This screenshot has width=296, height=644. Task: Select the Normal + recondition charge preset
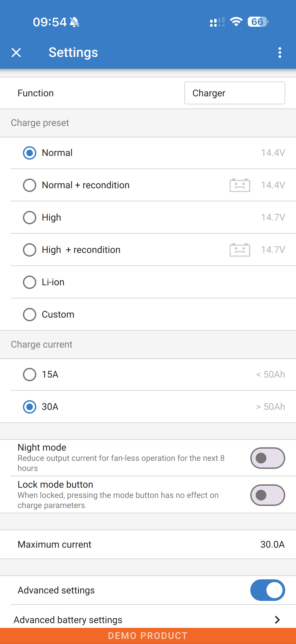(x=29, y=185)
